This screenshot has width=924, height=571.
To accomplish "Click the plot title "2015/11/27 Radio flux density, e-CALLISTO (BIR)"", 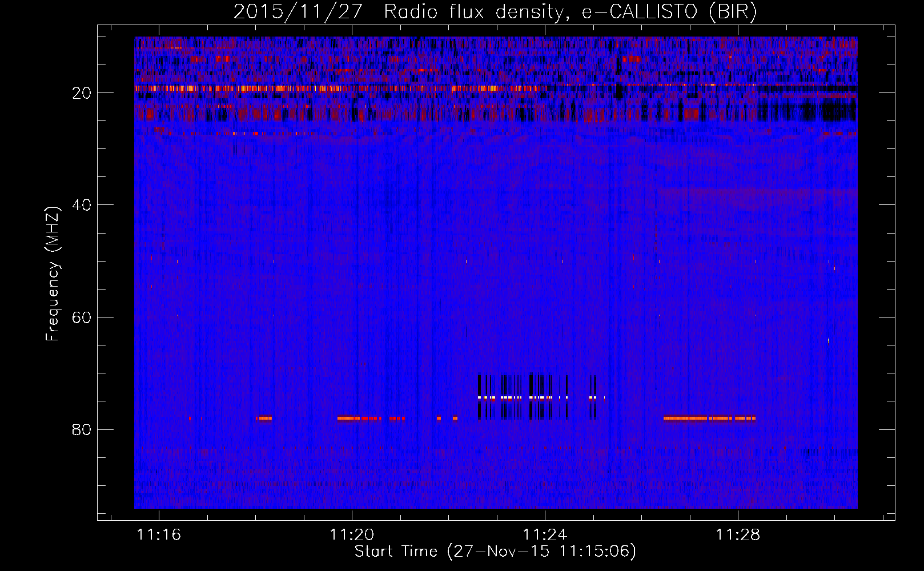I will 495,12.
